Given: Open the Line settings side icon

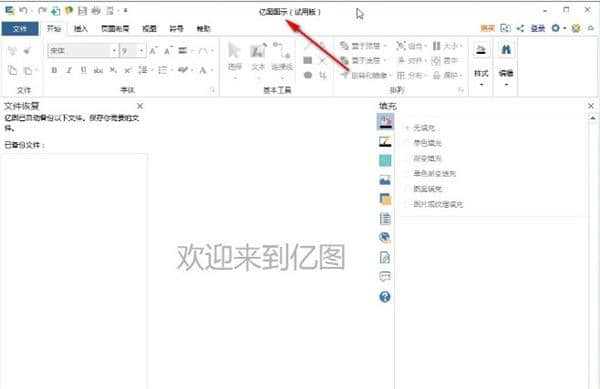Looking at the screenshot, I should click(x=385, y=142).
